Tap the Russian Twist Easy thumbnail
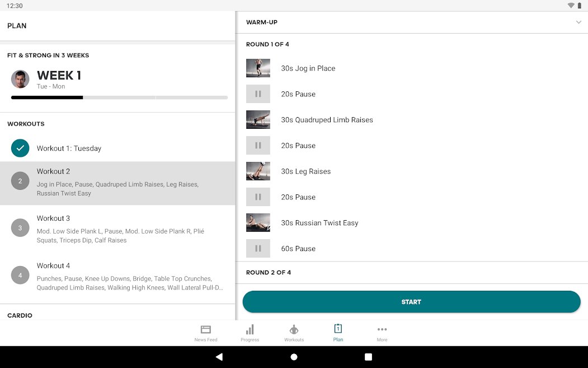Image resolution: width=588 pixels, height=368 pixels. click(x=258, y=222)
